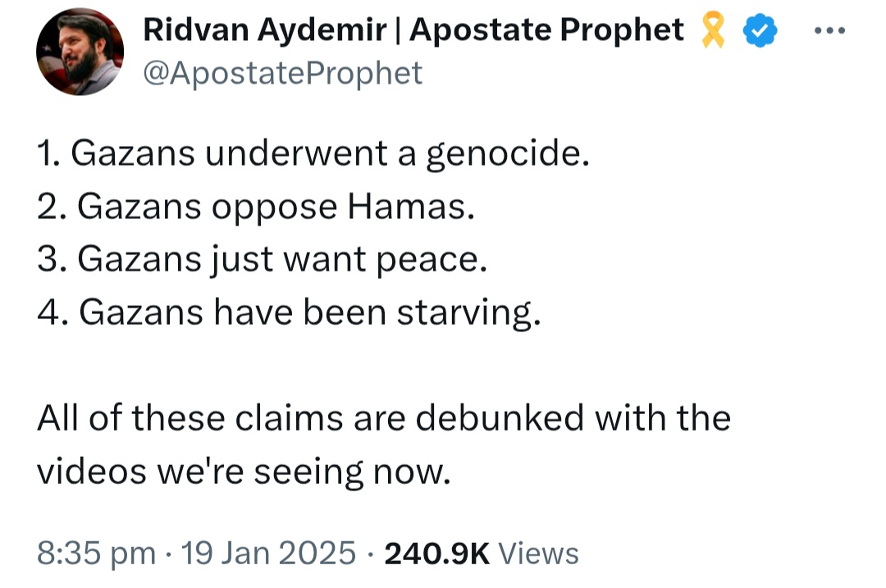Click the word "Hamas" in the tweet
The image size is (886, 588).
click(x=407, y=207)
